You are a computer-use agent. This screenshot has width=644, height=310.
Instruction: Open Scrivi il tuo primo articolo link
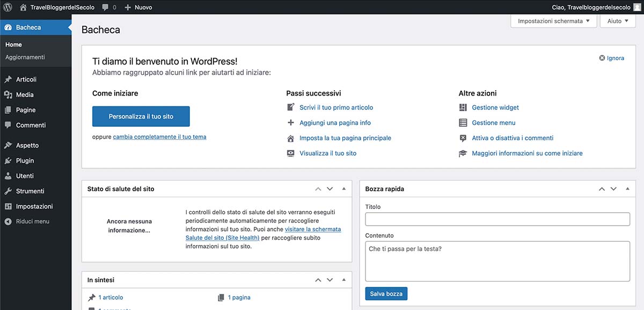pos(336,107)
